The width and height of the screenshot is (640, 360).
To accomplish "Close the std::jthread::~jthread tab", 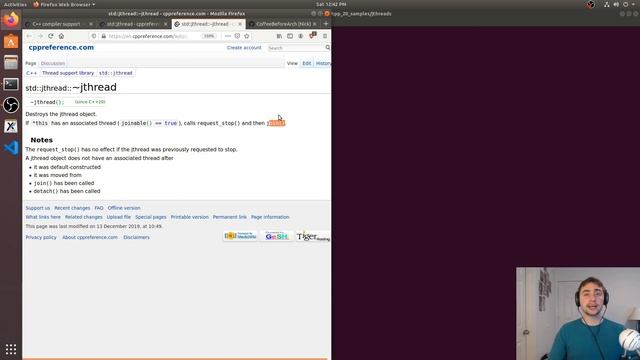I will pyautogui.click(x=240, y=24).
